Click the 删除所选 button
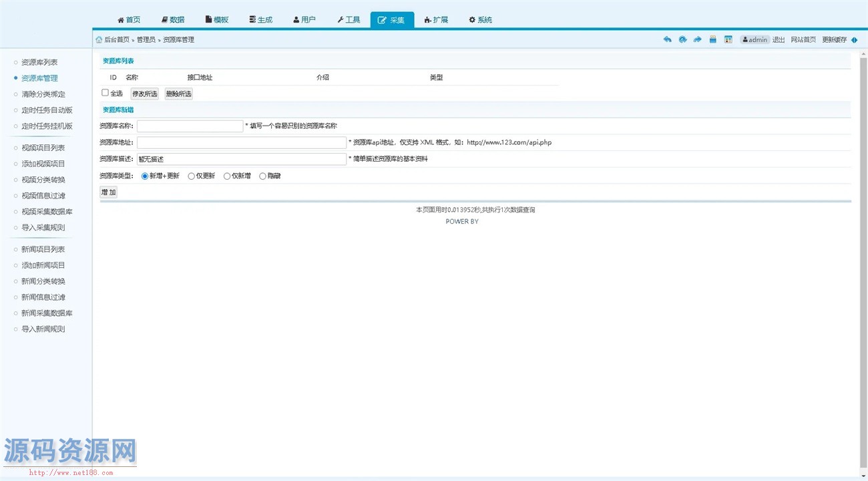The height and width of the screenshot is (481, 868). (x=178, y=94)
